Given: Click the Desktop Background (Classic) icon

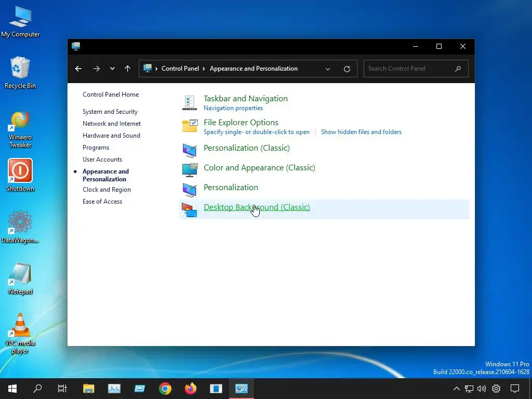Looking at the screenshot, I should [x=189, y=210].
